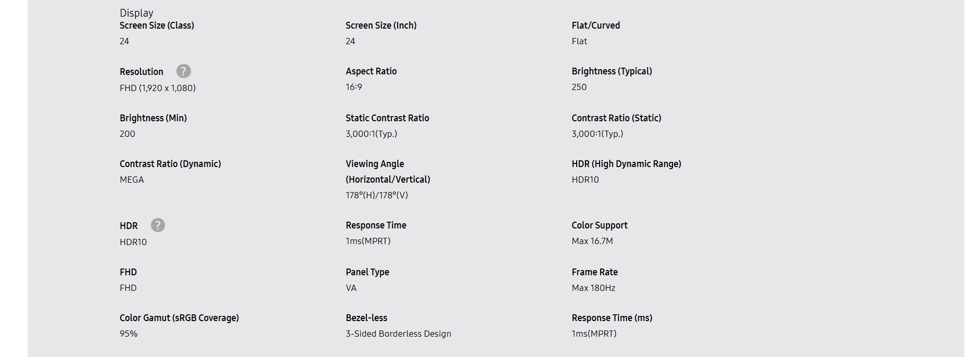Select the Brightness (Typical) label
The image size is (980, 357).
612,71
